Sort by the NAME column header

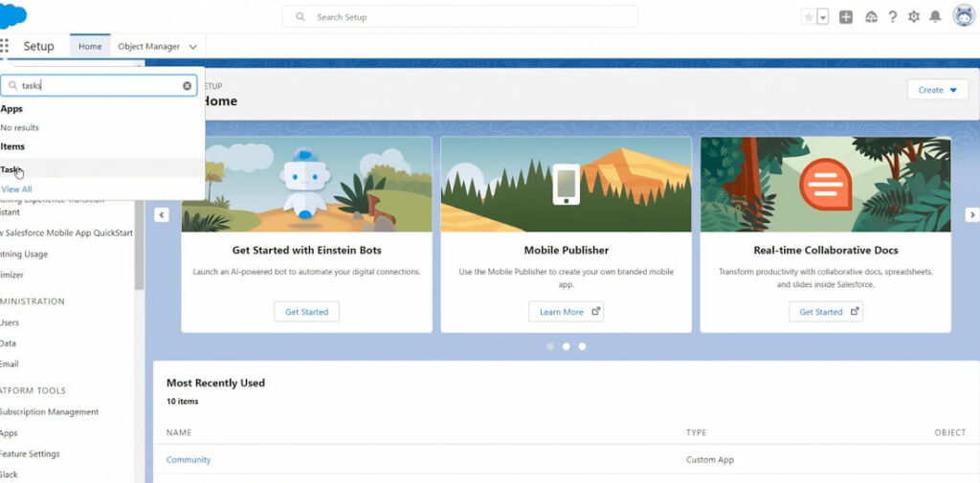179,432
